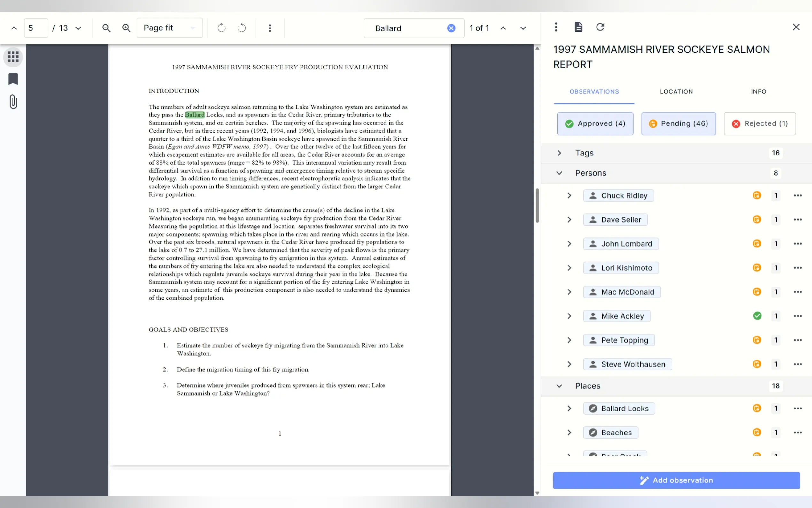Click the zoom in magnifier
Viewport: 812px width, 508px height.
coord(126,28)
